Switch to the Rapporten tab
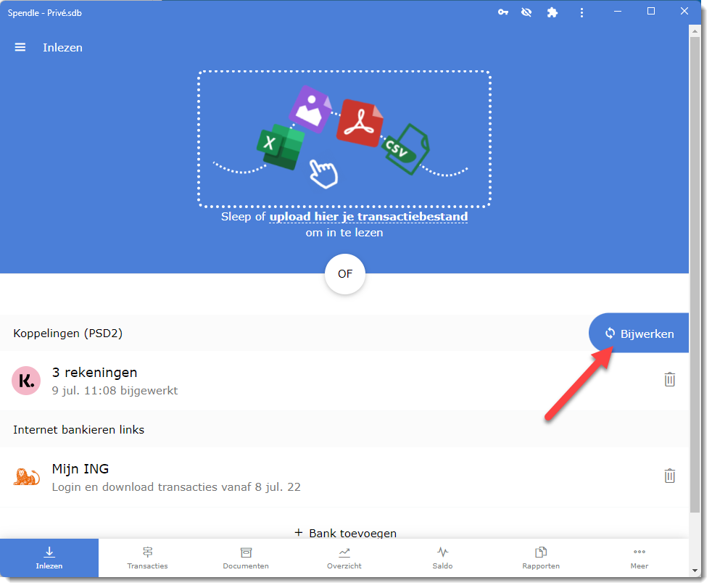The image size is (712, 588). (541, 558)
